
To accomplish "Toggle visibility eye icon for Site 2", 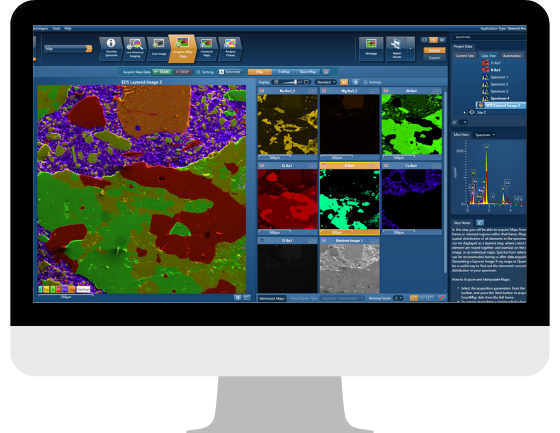I will (472, 112).
